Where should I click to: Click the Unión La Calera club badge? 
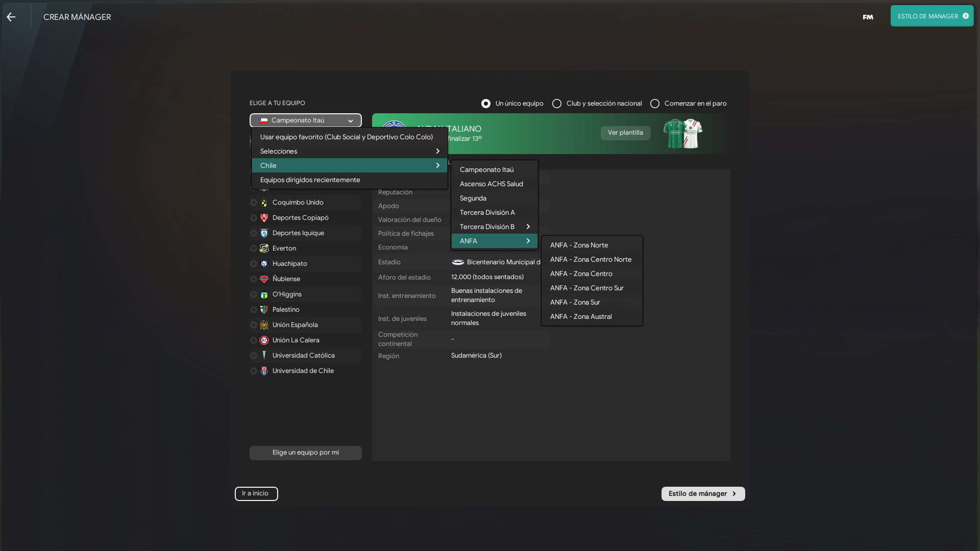[x=264, y=340]
